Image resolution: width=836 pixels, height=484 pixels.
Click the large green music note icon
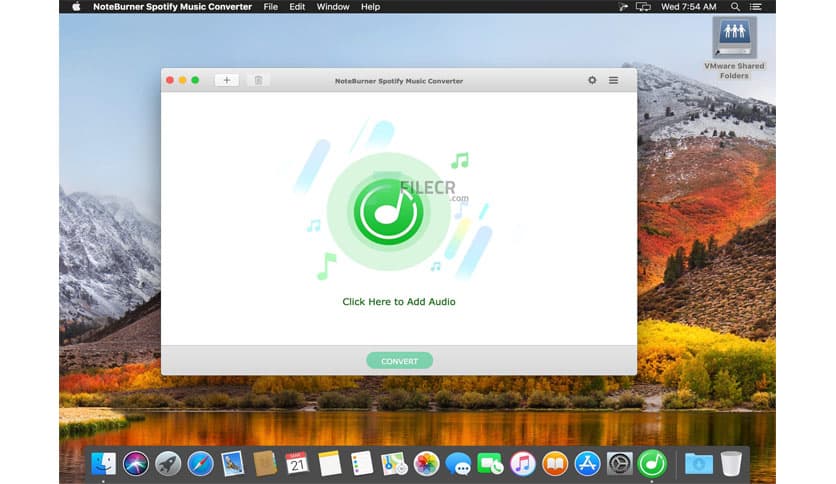click(388, 212)
